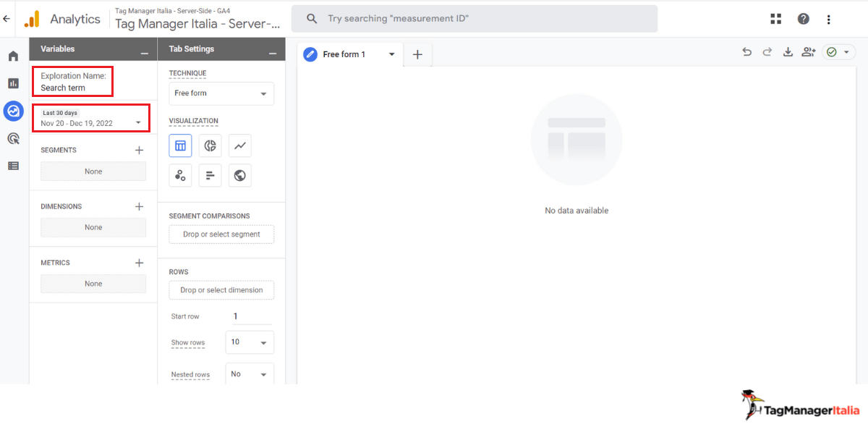Add a new dimension with plus icon
This screenshot has width=868, height=427.
coord(140,206)
